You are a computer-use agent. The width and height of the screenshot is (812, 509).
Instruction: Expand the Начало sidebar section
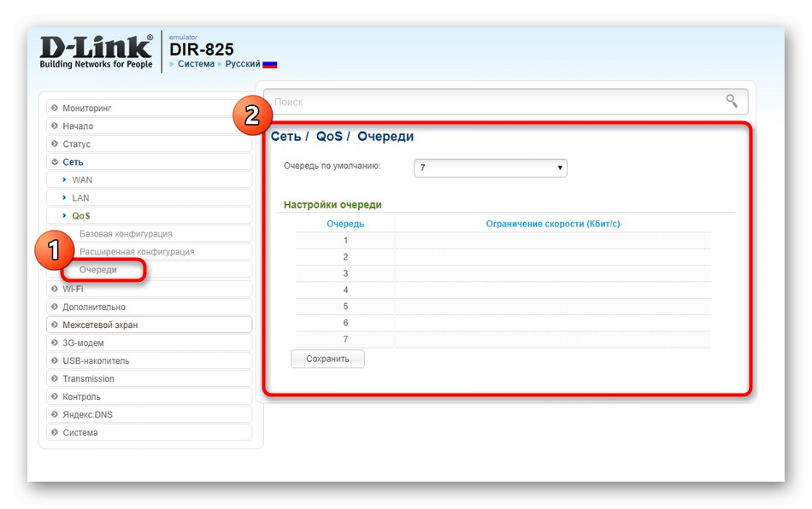point(149,126)
